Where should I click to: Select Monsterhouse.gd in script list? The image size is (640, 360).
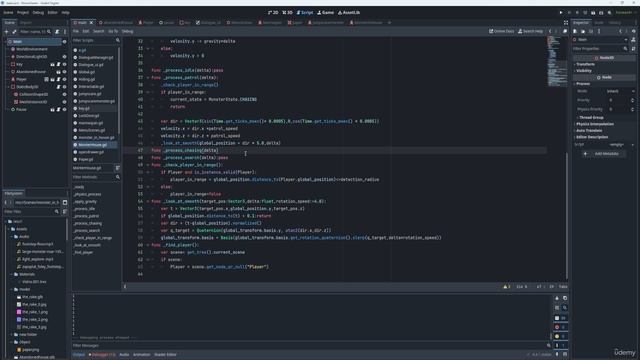[93, 145]
